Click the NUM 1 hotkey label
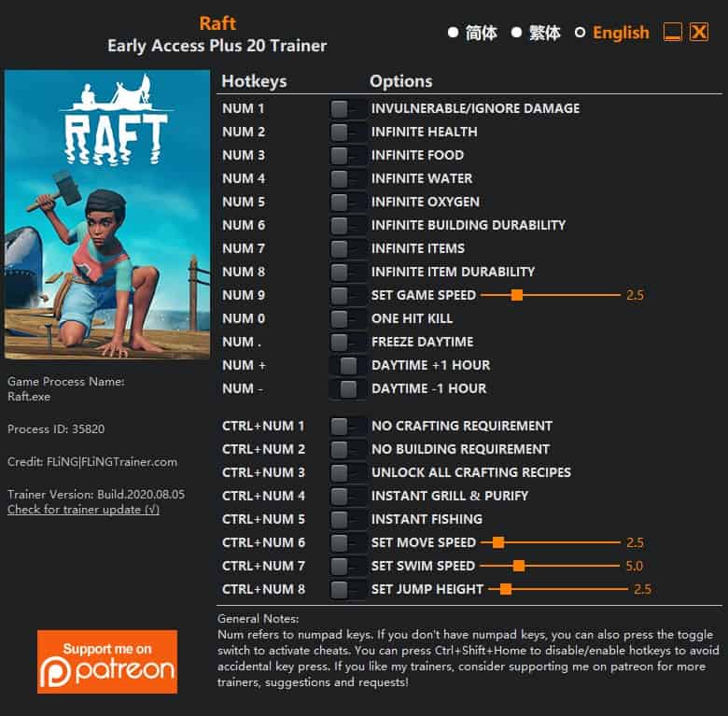 coord(244,109)
